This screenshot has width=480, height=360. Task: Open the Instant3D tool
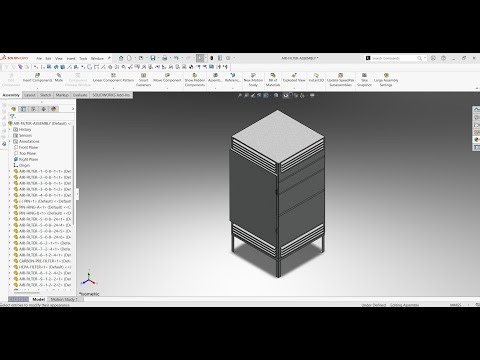tap(316, 78)
